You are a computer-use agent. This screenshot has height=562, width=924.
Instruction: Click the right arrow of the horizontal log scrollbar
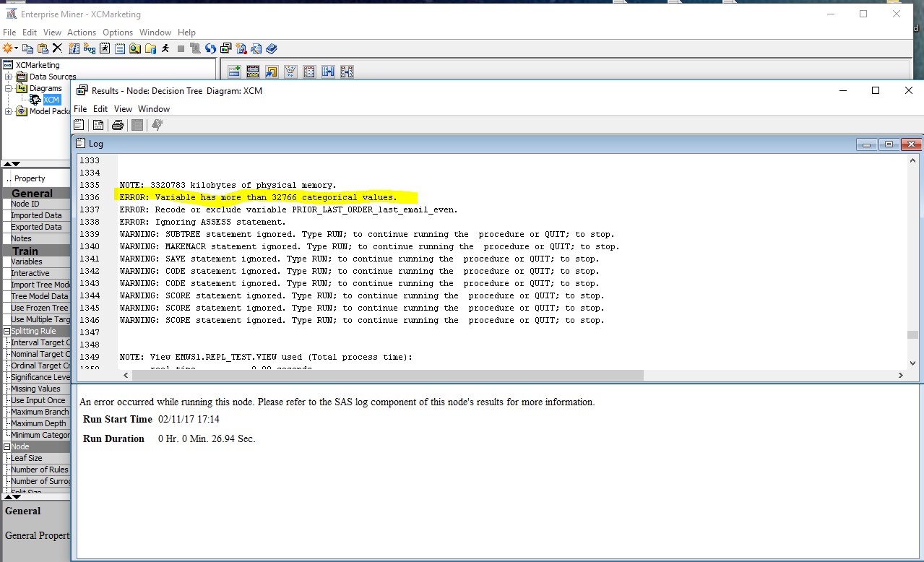[900, 375]
